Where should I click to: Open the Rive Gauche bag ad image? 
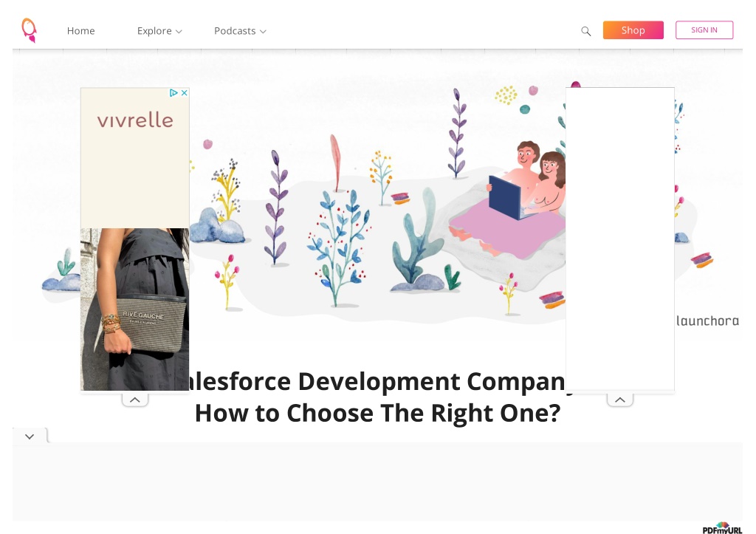coord(134,309)
